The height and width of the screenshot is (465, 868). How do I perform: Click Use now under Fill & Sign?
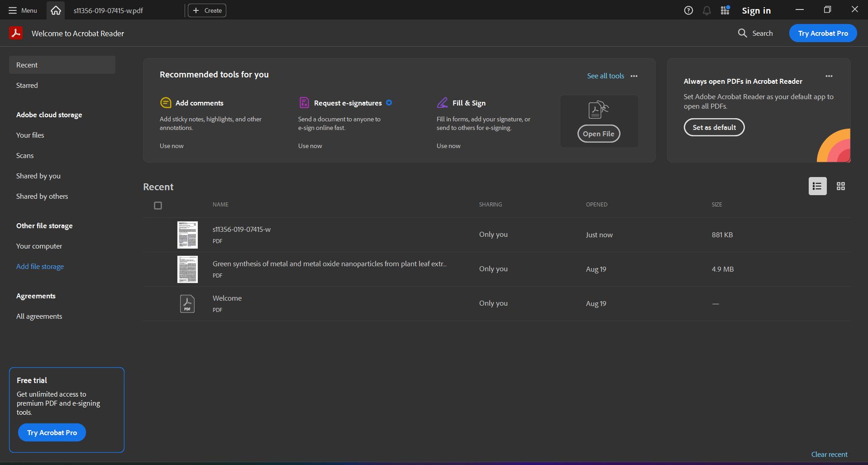[448, 146]
